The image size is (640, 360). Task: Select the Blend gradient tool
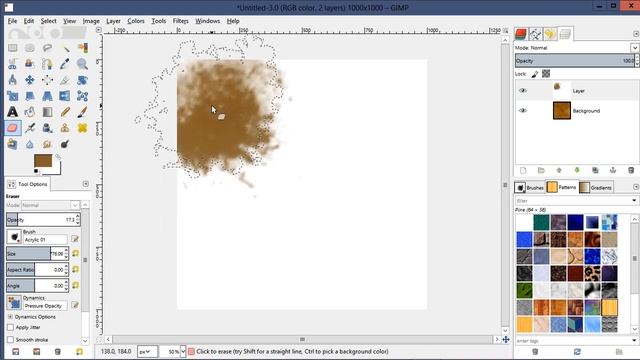pos(47,112)
